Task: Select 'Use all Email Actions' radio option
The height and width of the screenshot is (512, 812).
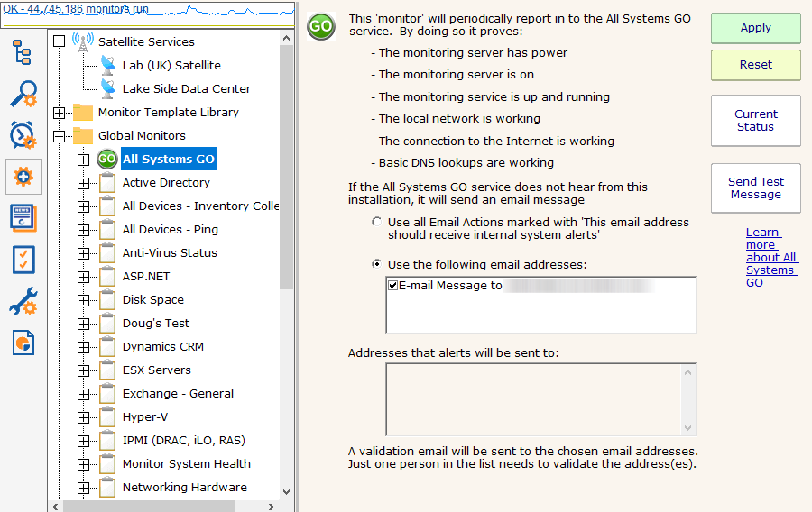Action: point(376,222)
